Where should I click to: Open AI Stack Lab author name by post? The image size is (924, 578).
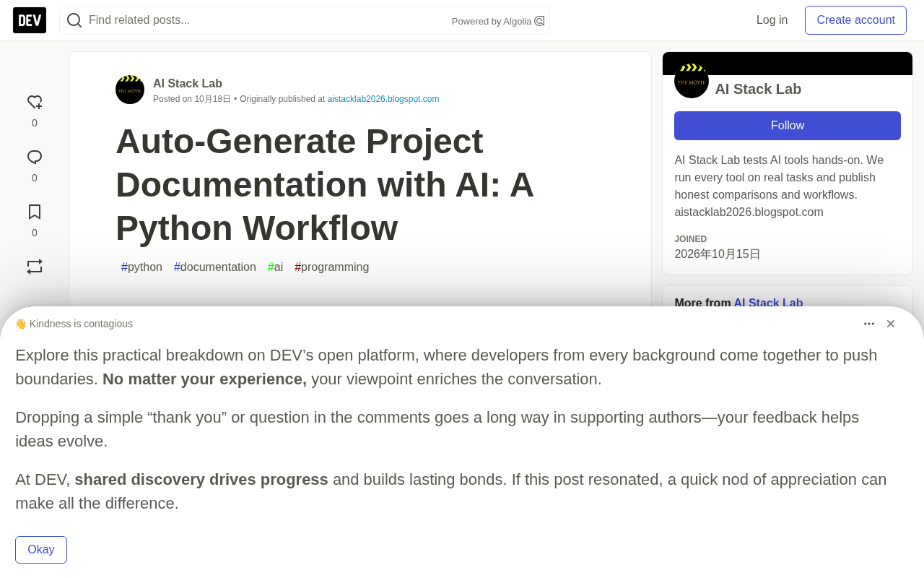click(188, 84)
